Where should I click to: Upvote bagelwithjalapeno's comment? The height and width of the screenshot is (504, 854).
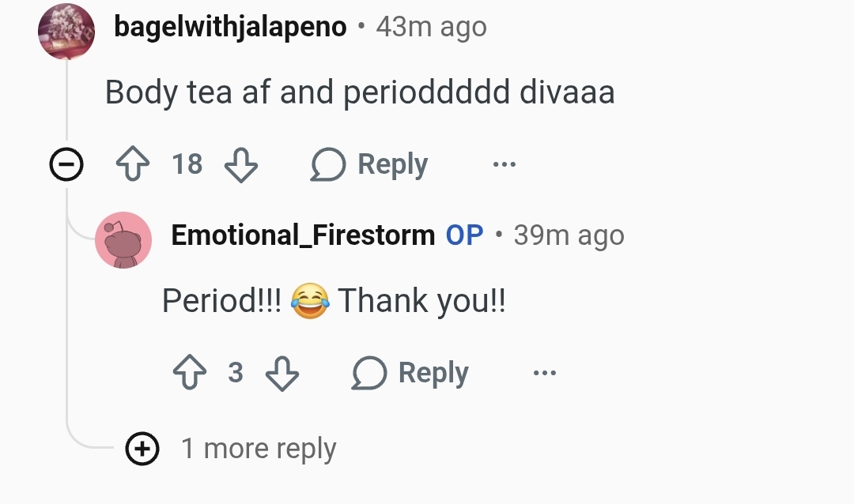click(x=133, y=164)
